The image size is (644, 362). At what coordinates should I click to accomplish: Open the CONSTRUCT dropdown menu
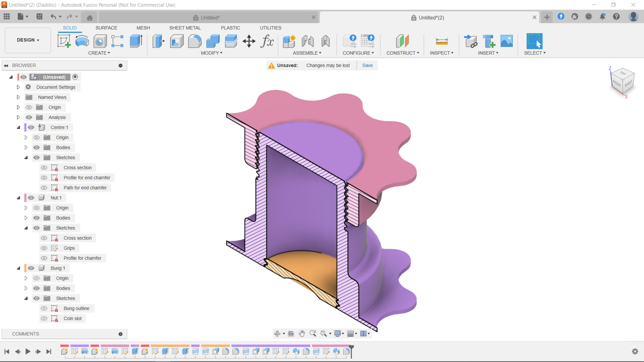coord(402,53)
